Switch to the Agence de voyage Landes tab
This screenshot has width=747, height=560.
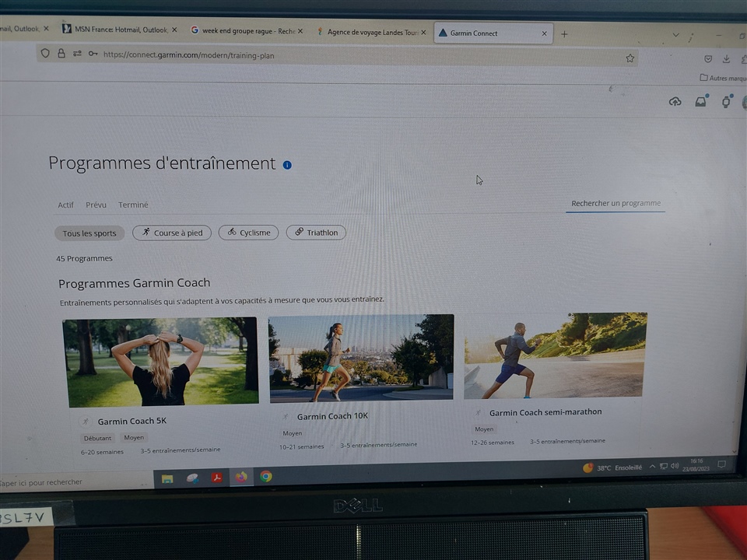[x=372, y=33]
